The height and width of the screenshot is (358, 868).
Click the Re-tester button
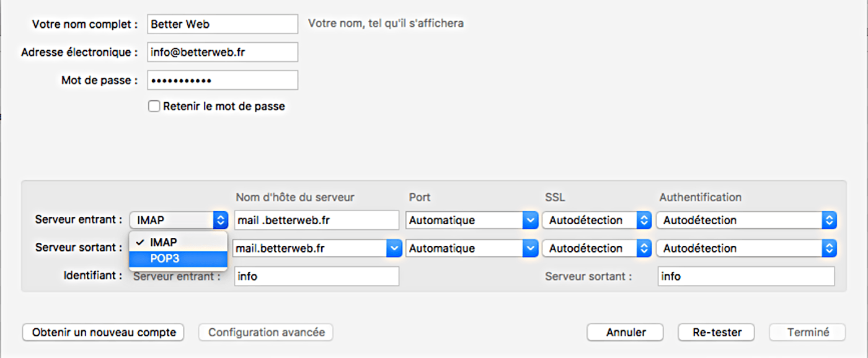click(x=717, y=333)
